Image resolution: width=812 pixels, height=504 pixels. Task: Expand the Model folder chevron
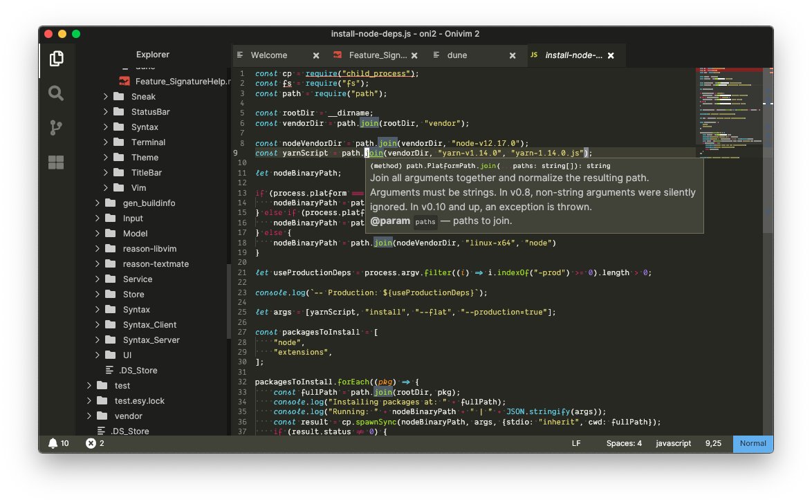point(98,234)
